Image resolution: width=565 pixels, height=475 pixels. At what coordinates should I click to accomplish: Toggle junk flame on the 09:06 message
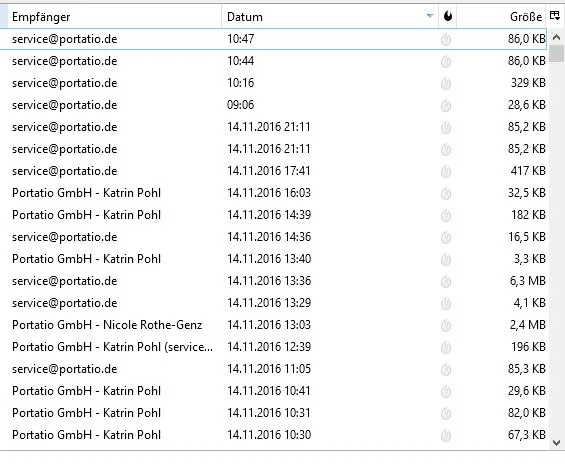click(x=446, y=105)
